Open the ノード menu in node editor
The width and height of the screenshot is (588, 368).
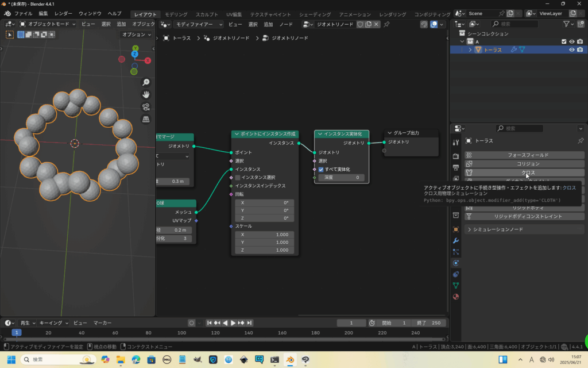(x=286, y=24)
